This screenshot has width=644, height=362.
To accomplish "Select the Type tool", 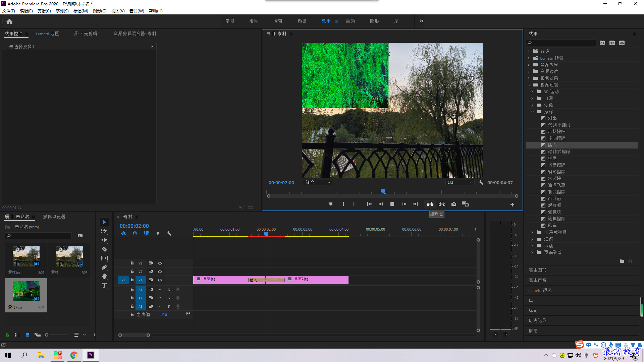I will point(104,285).
